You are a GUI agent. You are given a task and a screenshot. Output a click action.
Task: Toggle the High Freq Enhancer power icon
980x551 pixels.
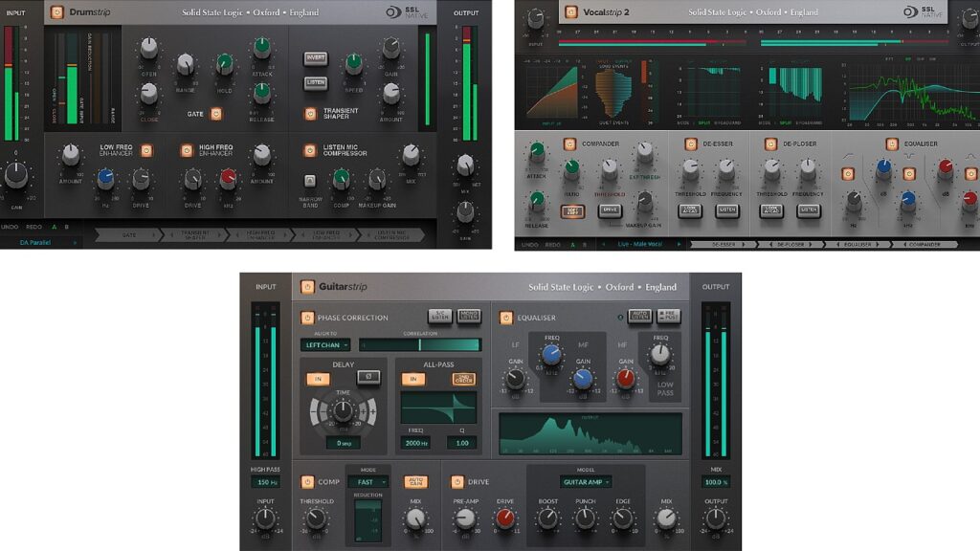tap(188, 152)
